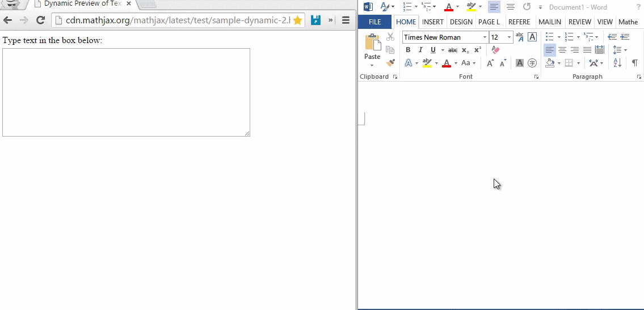644x310 pixels.
Task: Click the Sort A-Z icon
Action: 617,63
